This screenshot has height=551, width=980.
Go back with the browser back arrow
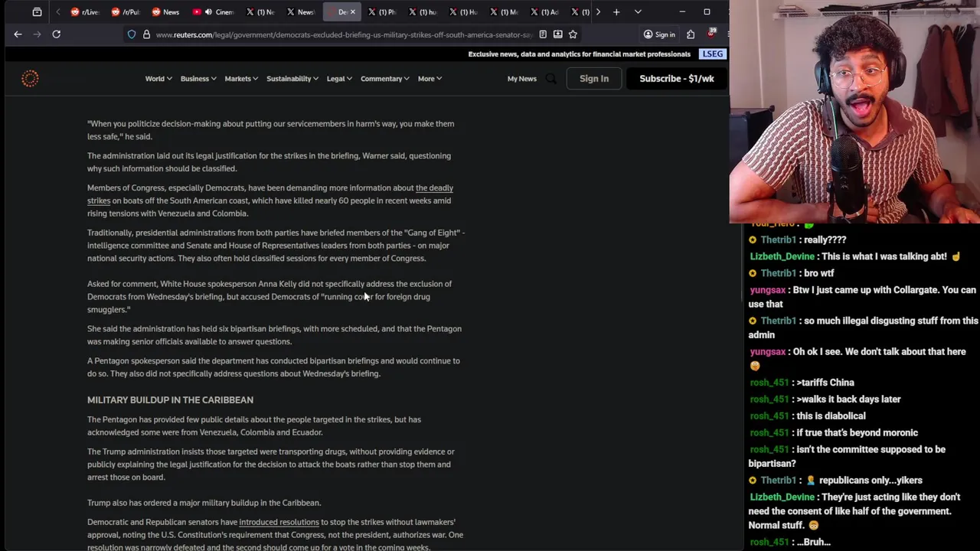click(x=18, y=34)
